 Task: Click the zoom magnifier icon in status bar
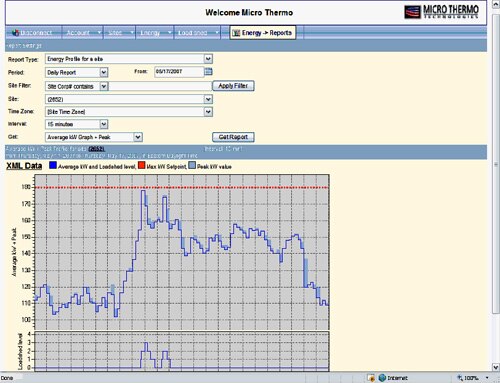(460, 378)
